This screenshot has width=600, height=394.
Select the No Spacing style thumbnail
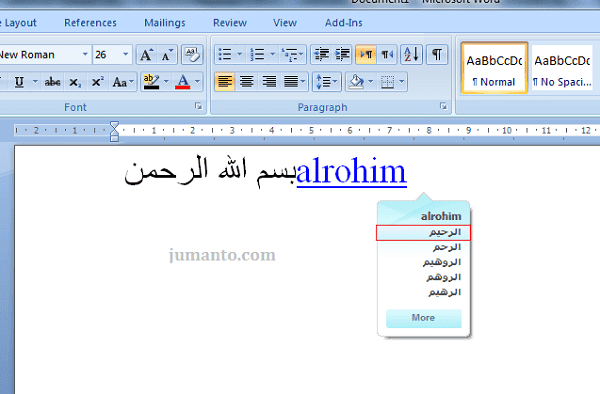(562, 68)
